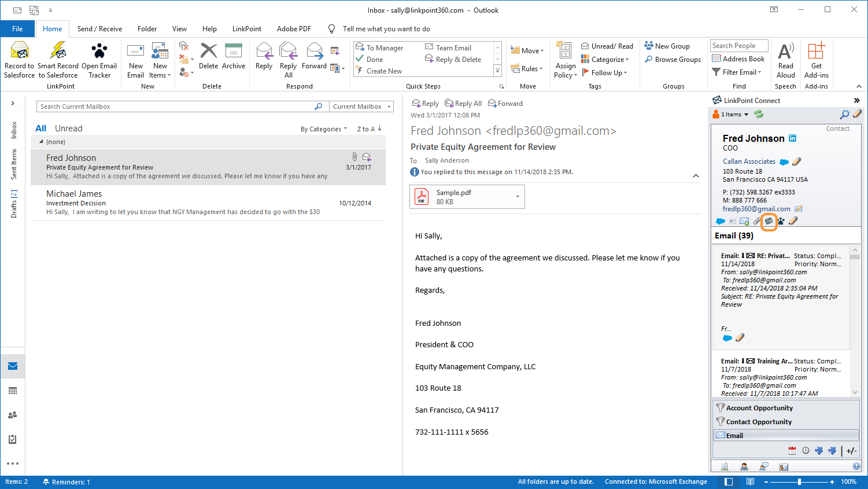868x489 pixels.
Task: Click Reply in reading pane
Action: tap(425, 104)
